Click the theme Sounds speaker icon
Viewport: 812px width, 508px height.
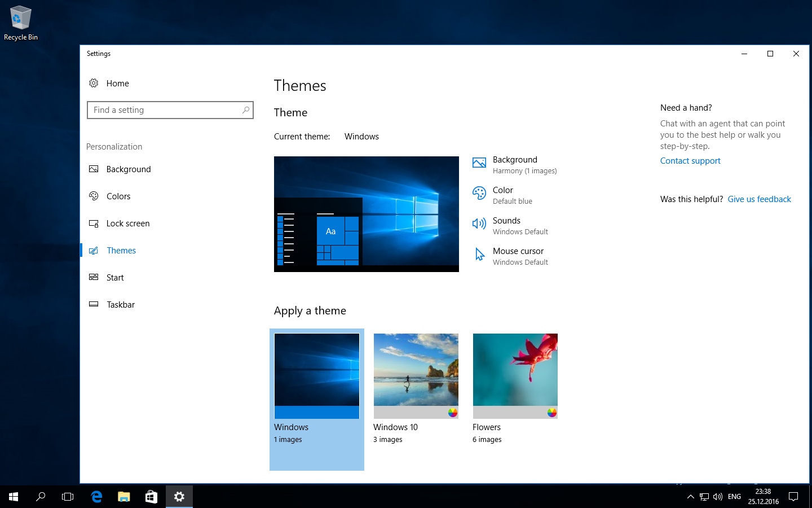pyautogui.click(x=479, y=224)
